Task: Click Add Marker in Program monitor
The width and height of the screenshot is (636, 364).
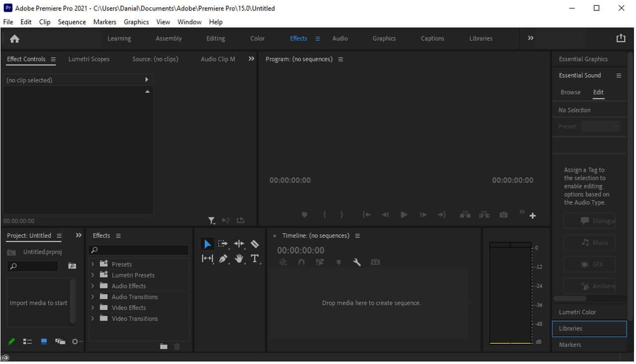Action: (304, 215)
